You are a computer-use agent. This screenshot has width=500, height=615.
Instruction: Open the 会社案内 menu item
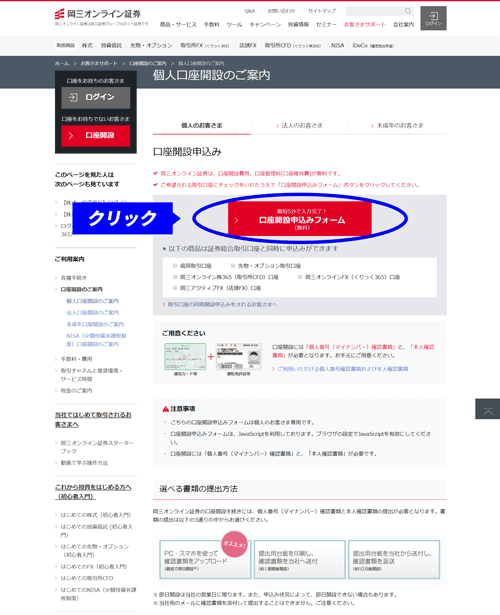click(x=404, y=24)
